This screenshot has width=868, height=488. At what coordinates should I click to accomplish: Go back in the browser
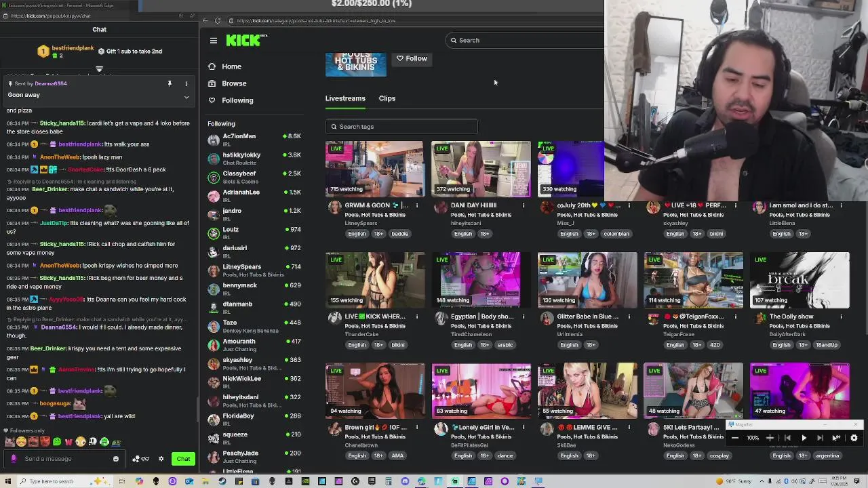205,20
